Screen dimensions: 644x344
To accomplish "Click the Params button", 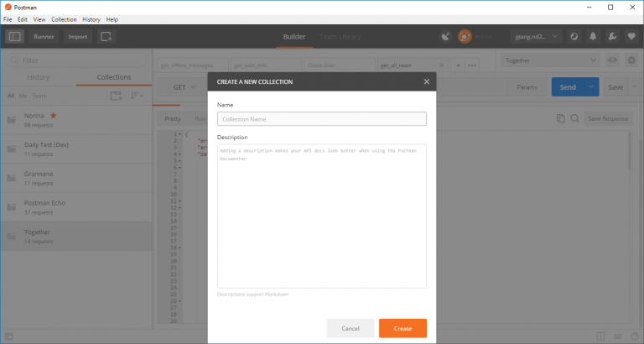I will pyautogui.click(x=527, y=87).
